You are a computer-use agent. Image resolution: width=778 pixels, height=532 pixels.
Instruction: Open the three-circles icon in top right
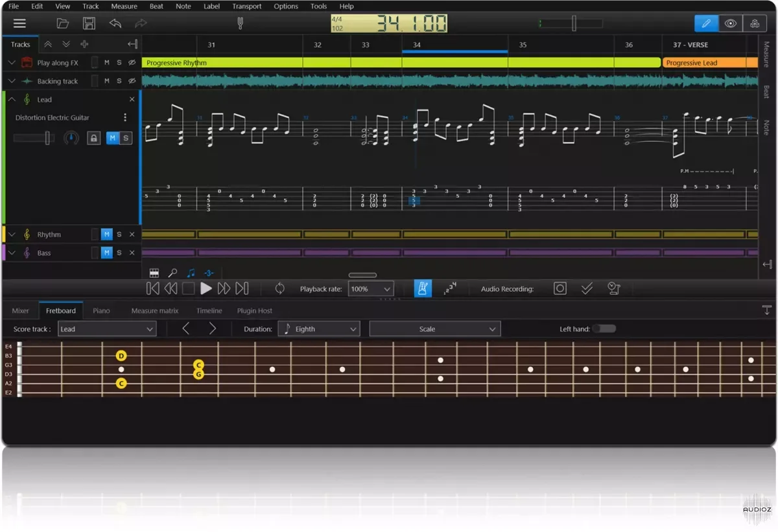755,23
